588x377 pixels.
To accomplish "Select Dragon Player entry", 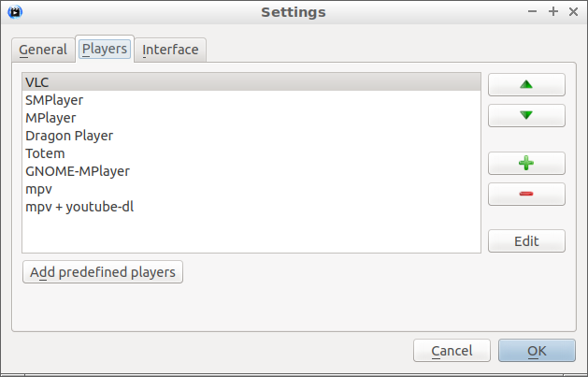I will (x=251, y=136).
